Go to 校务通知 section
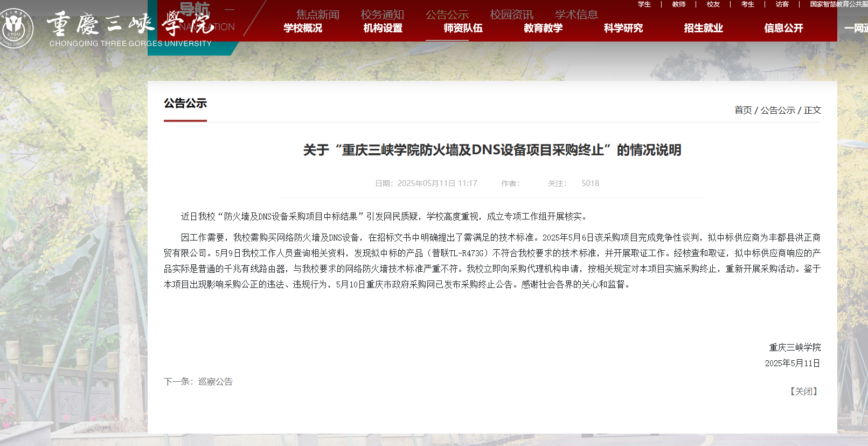The width and height of the screenshot is (868, 446). [x=383, y=15]
